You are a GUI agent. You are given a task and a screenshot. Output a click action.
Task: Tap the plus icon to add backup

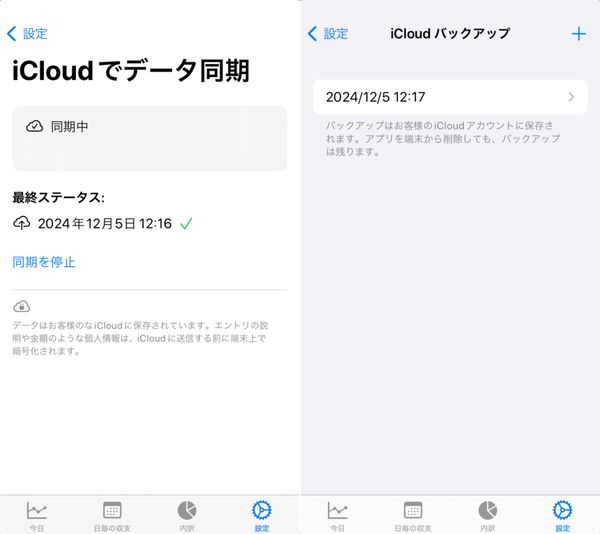tap(579, 34)
